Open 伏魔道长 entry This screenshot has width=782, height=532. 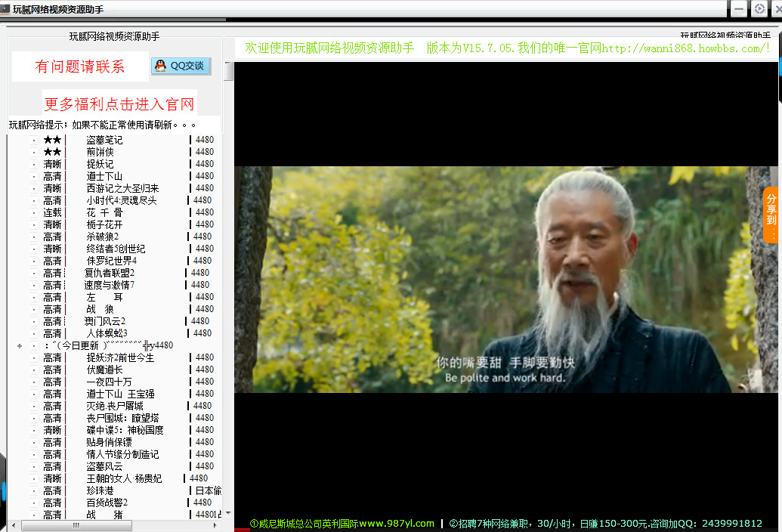coord(104,370)
